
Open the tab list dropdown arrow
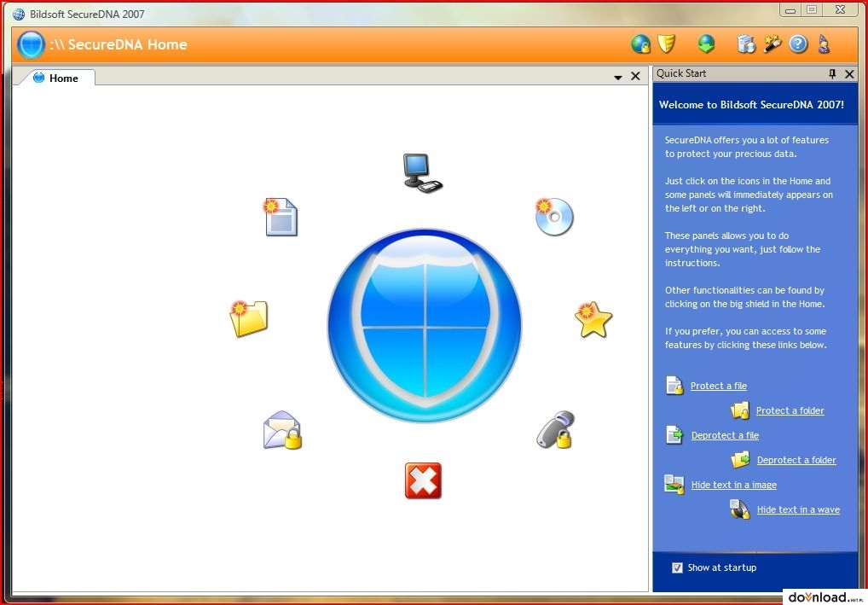[618, 78]
